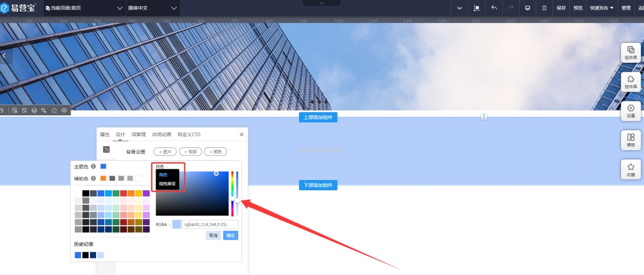Click 确定 to confirm the color
The image size is (644, 275).
230,235
